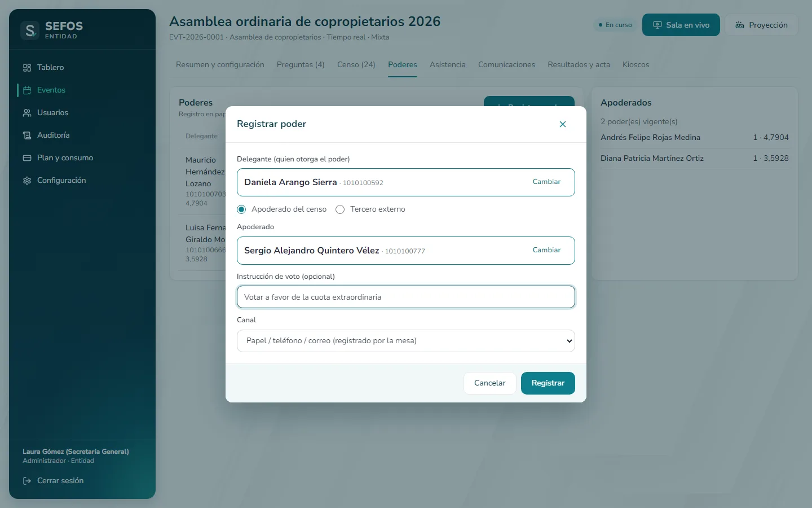Click the En curso status badge

[x=615, y=25]
